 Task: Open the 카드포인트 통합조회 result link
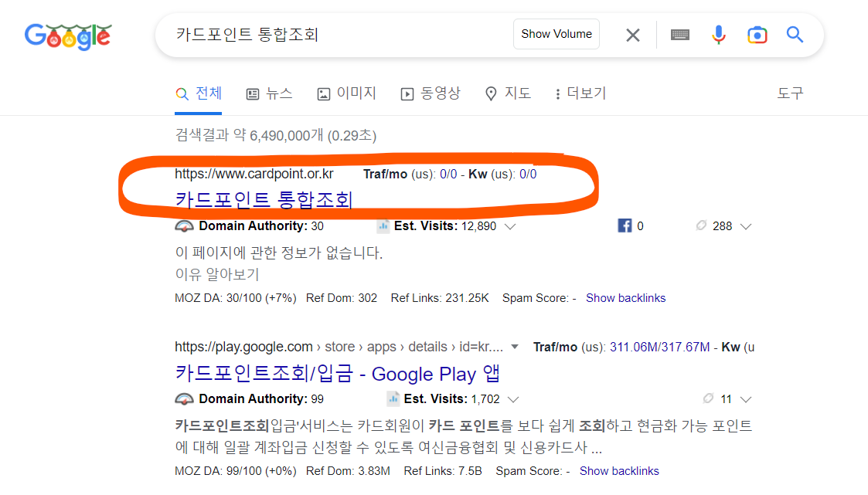pyautogui.click(x=264, y=199)
